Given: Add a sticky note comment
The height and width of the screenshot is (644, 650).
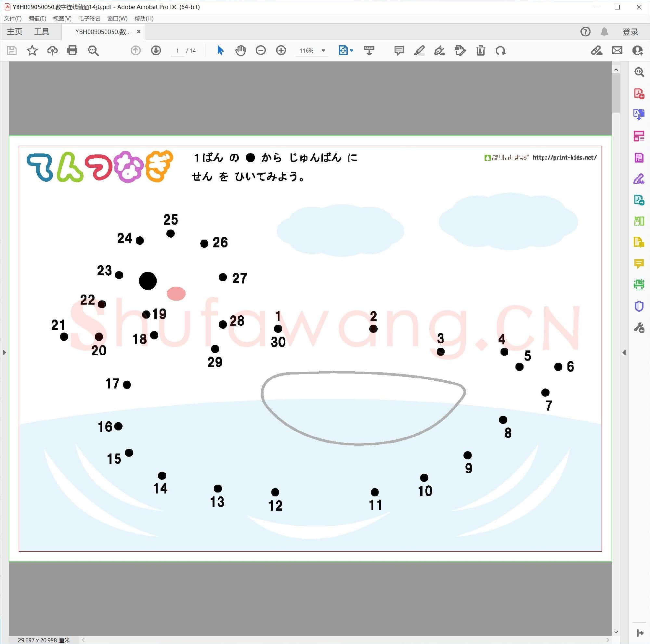Looking at the screenshot, I should (x=399, y=50).
